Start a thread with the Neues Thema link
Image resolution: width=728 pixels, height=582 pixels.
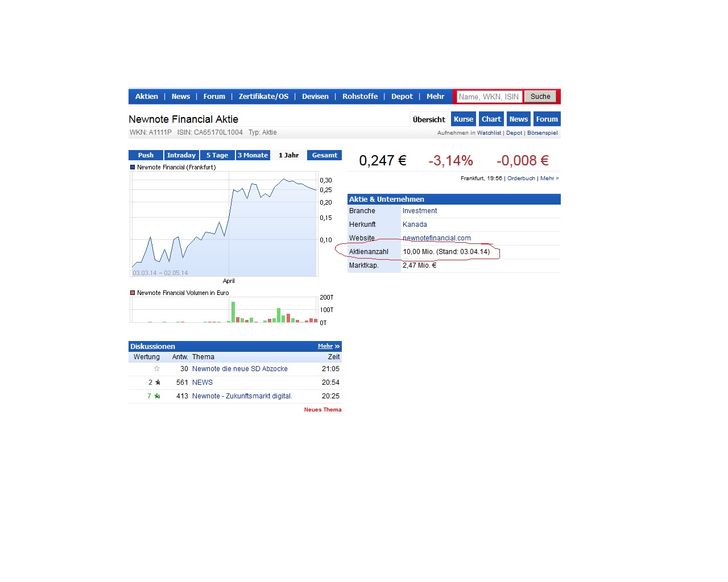coord(322,410)
